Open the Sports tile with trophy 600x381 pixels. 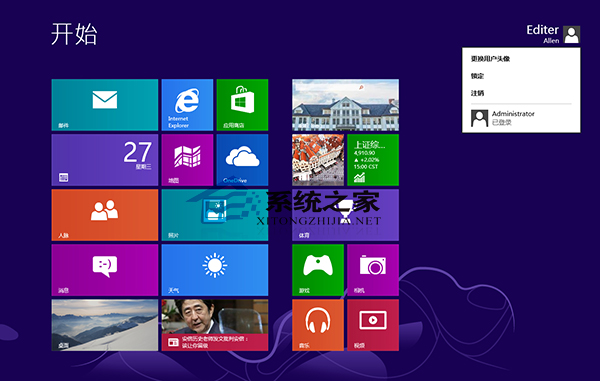point(345,215)
